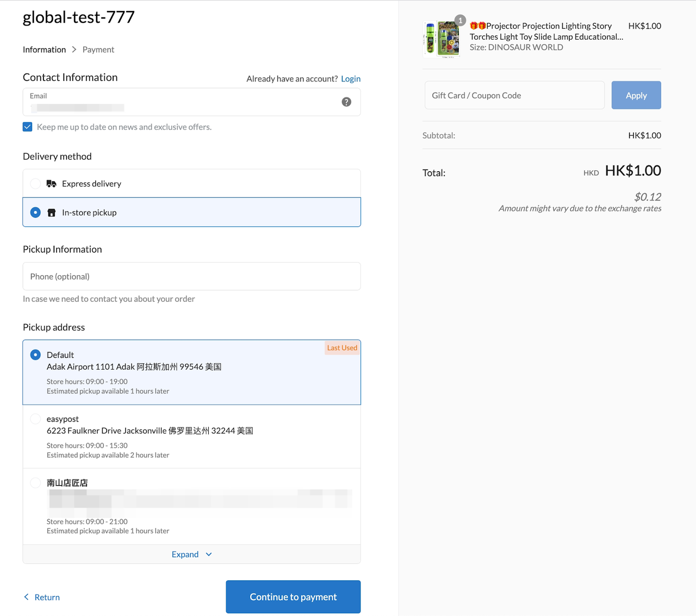
Task: Open the Login link
Action: [x=351, y=79]
